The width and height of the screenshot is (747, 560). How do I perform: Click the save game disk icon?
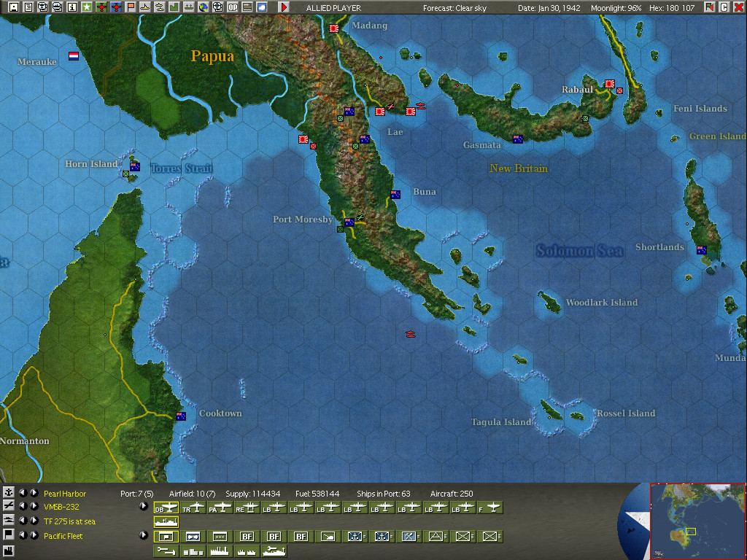pos(14,7)
